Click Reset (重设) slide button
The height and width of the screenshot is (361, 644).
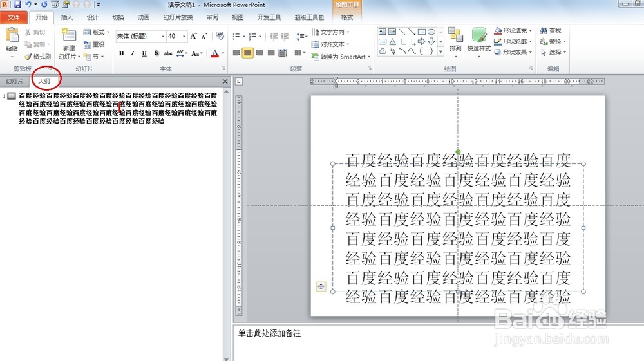[x=94, y=44]
